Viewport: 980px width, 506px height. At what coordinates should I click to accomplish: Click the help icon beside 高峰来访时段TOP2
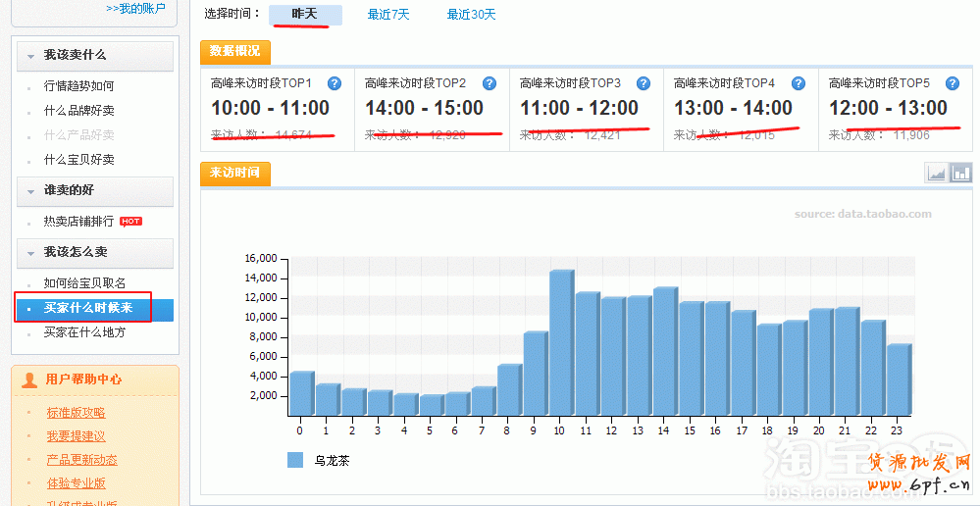click(x=489, y=84)
